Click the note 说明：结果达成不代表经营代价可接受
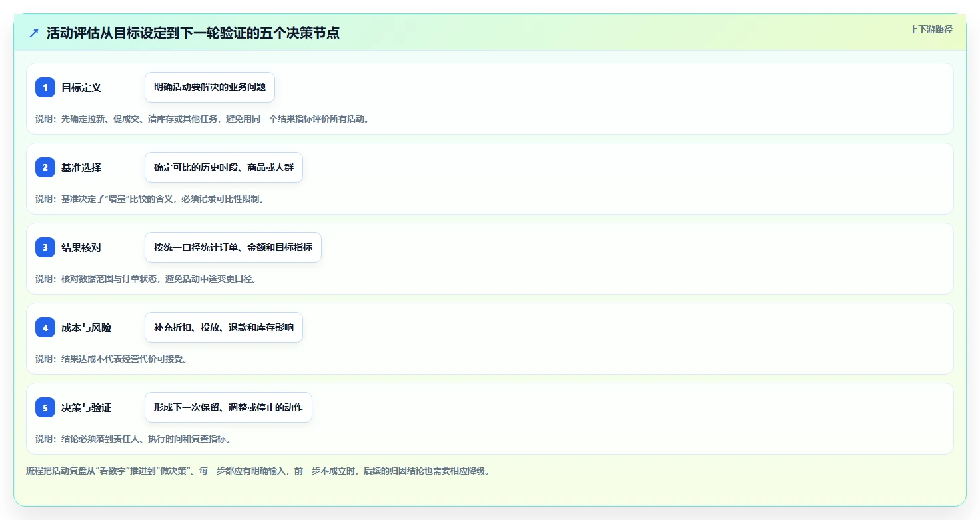 (111, 359)
